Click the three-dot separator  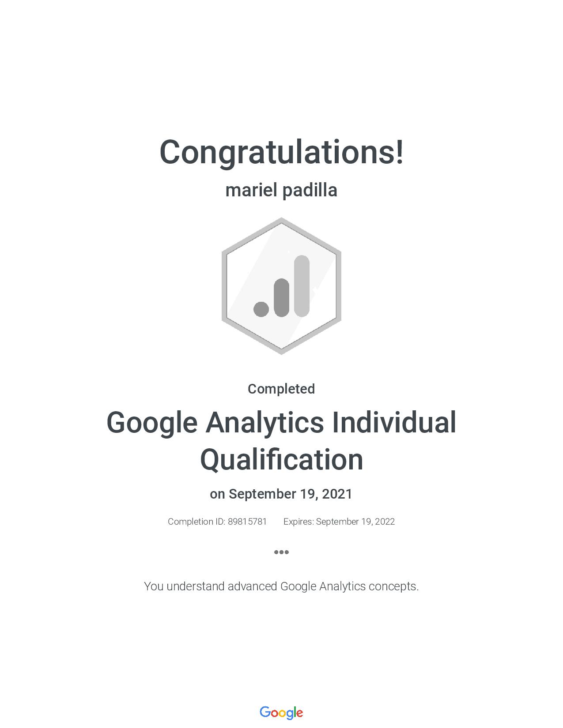pyautogui.click(x=281, y=552)
